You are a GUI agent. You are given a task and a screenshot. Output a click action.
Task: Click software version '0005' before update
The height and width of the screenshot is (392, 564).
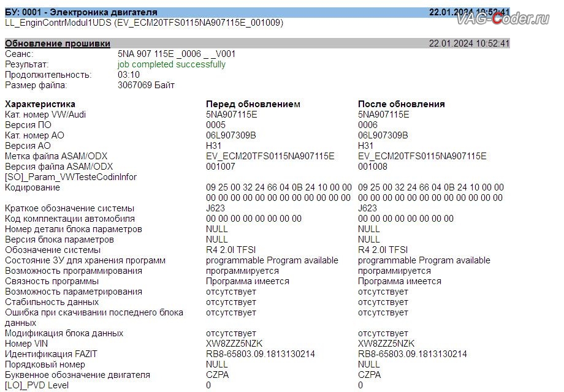tap(215, 125)
